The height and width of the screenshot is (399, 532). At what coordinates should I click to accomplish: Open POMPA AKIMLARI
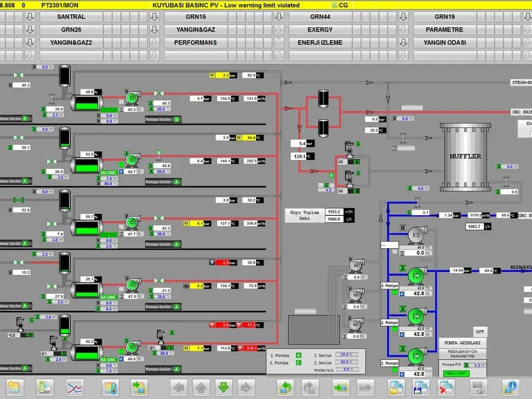pos(462,343)
